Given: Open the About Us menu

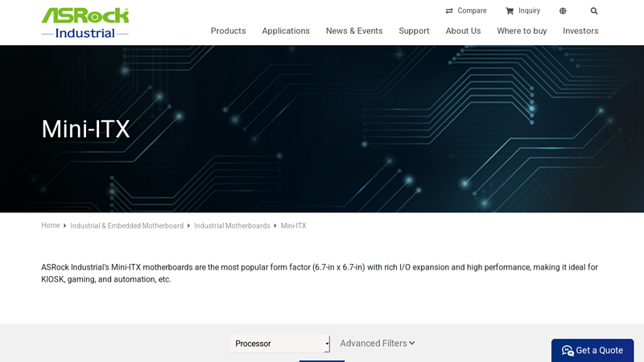Looking at the screenshot, I should click(x=463, y=31).
